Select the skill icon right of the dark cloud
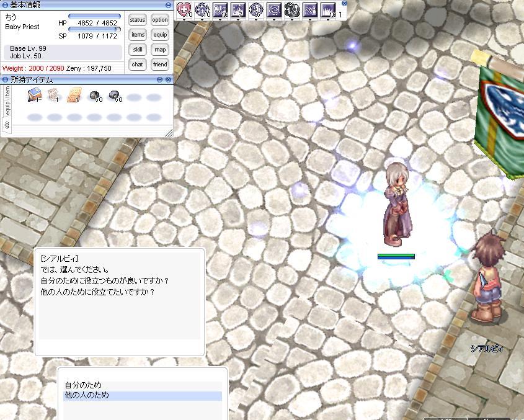Screen dimensions: 524x420 (x=310, y=10)
